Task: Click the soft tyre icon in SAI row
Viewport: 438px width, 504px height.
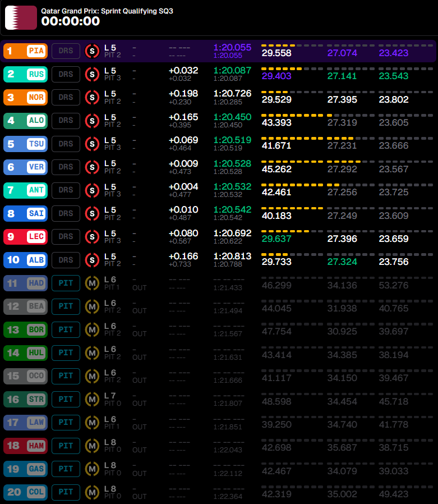Action: point(92,213)
